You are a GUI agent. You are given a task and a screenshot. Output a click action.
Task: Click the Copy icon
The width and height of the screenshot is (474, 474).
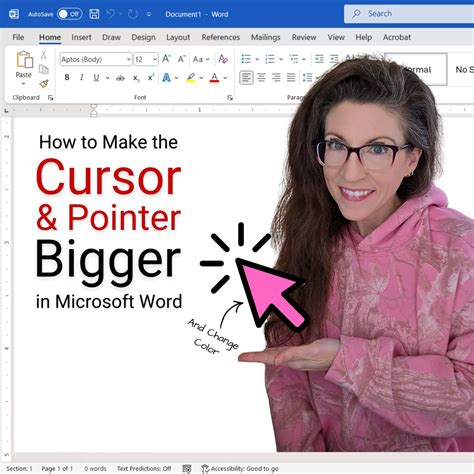pos(44,69)
